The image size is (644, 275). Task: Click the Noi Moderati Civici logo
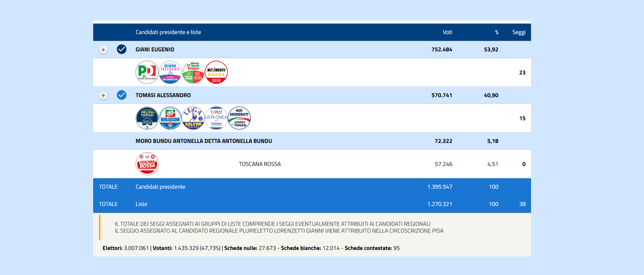click(x=239, y=118)
